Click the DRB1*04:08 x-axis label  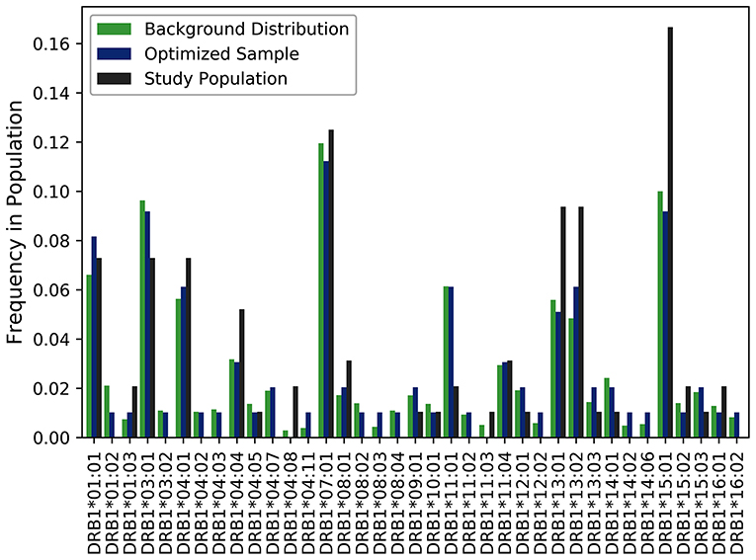point(291,502)
